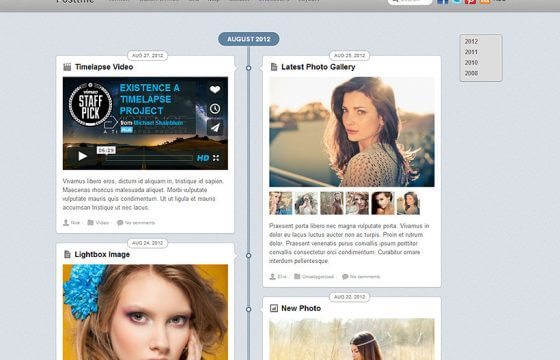This screenshot has height=360, width=560.
Task: Click the Watch Later clock icon
Action: click(215, 109)
